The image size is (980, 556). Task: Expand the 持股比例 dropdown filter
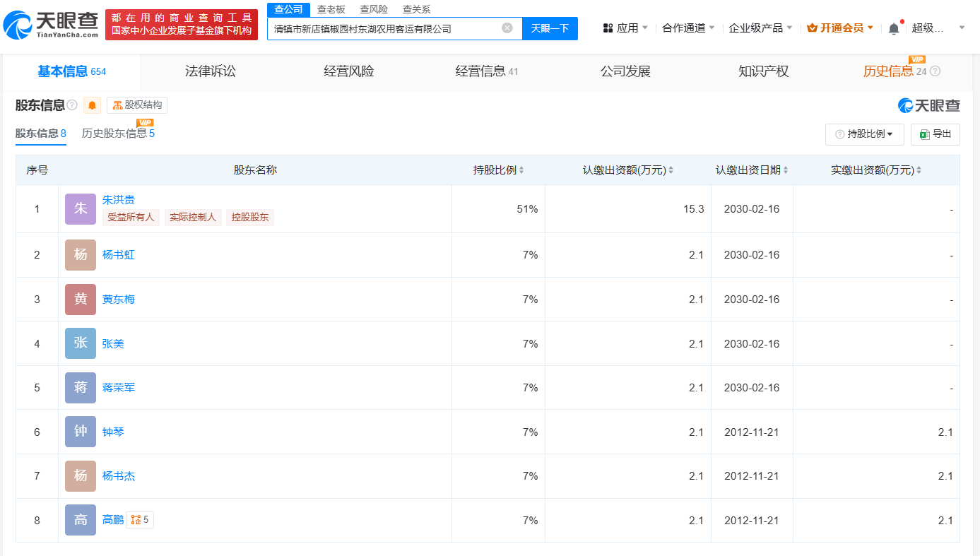point(864,134)
